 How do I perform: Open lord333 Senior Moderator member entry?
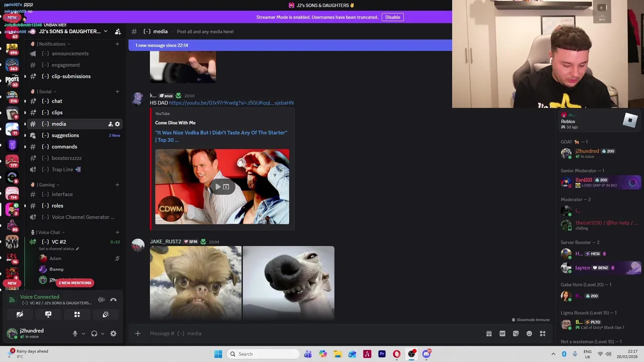(x=600, y=182)
